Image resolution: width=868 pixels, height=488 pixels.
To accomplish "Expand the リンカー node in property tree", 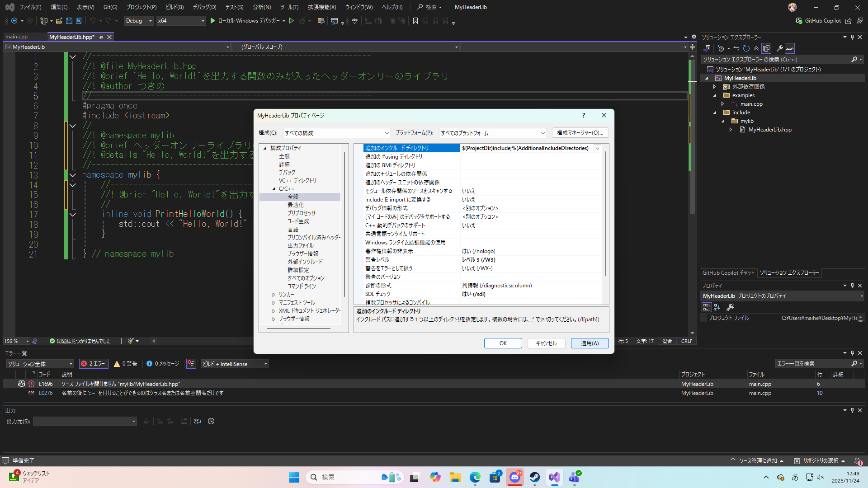I will (274, 295).
